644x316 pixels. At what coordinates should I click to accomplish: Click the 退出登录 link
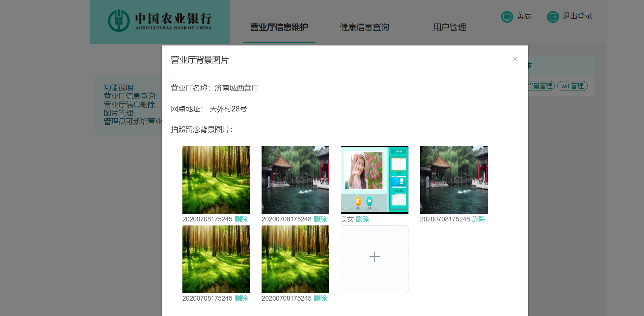point(577,16)
